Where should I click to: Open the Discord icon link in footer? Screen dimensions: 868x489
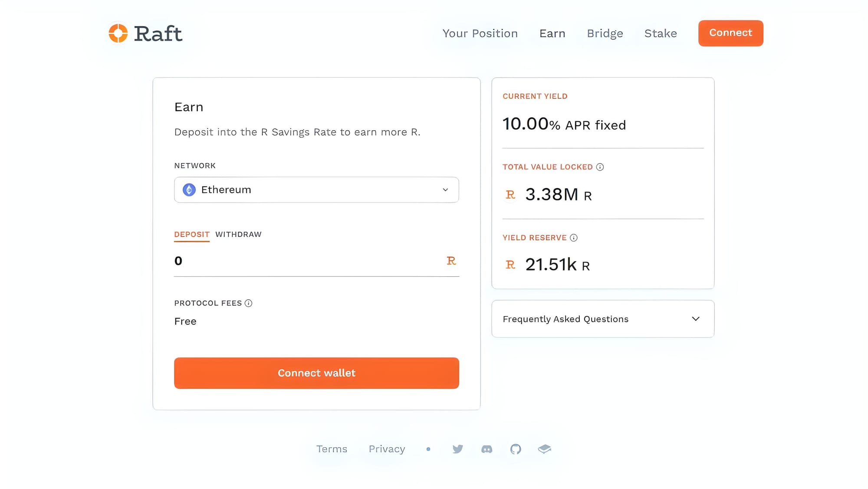pyautogui.click(x=487, y=449)
